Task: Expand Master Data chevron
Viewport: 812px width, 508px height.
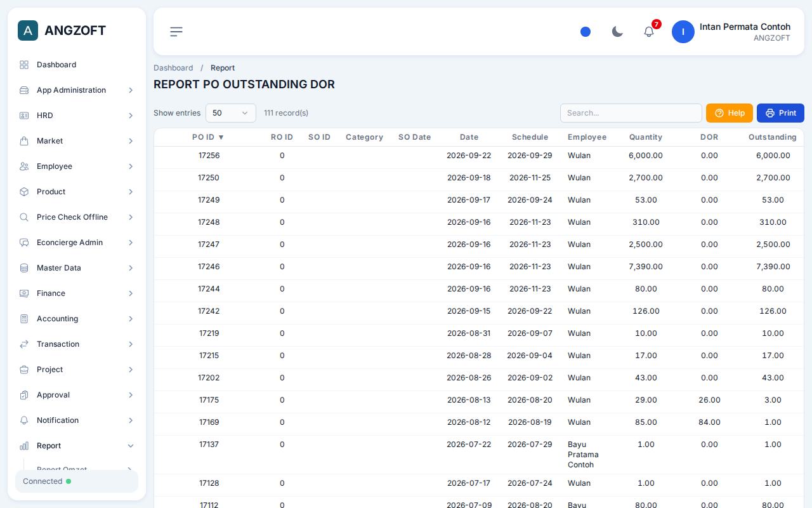Action: [131, 268]
